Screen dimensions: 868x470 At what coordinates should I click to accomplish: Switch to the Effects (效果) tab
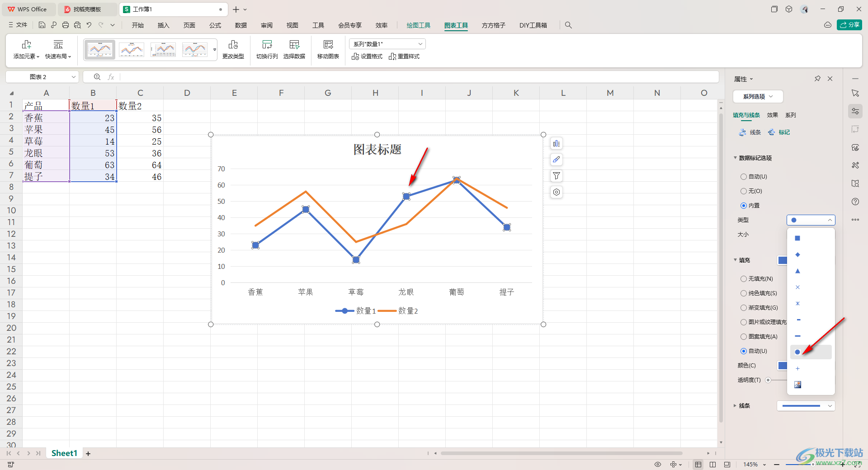[773, 115]
